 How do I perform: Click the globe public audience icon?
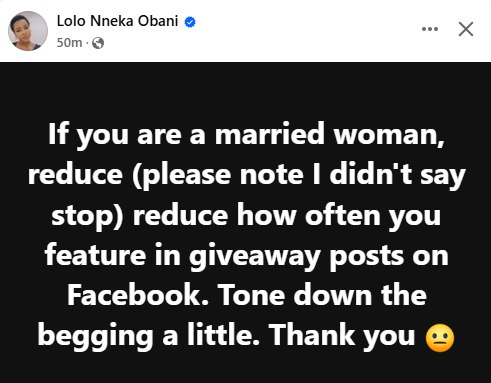tap(98, 43)
